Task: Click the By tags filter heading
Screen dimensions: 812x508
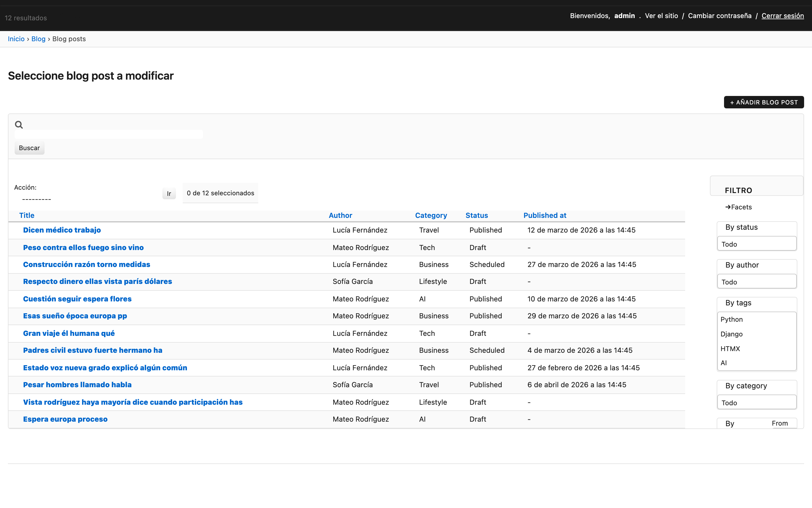Action: pyautogui.click(x=738, y=303)
